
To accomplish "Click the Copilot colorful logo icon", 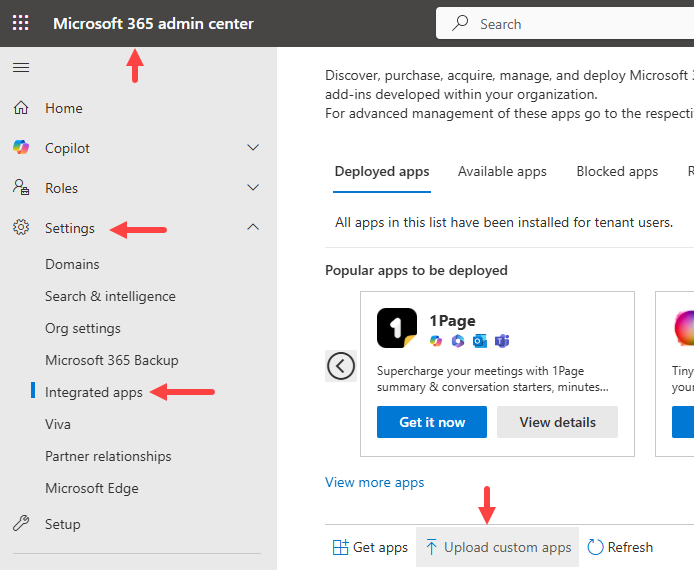I will [x=21, y=147].
